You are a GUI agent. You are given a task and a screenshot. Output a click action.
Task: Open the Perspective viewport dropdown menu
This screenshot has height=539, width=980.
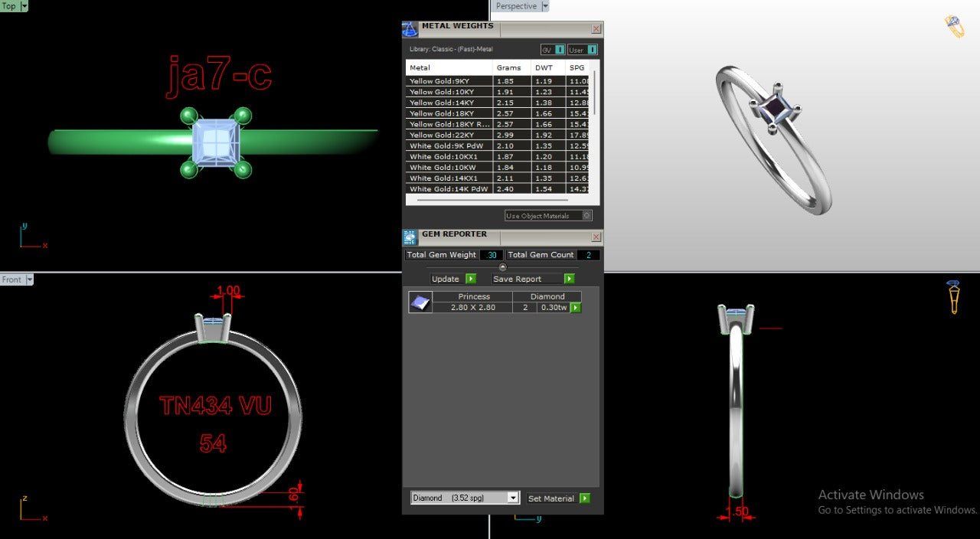pos(545,5)
